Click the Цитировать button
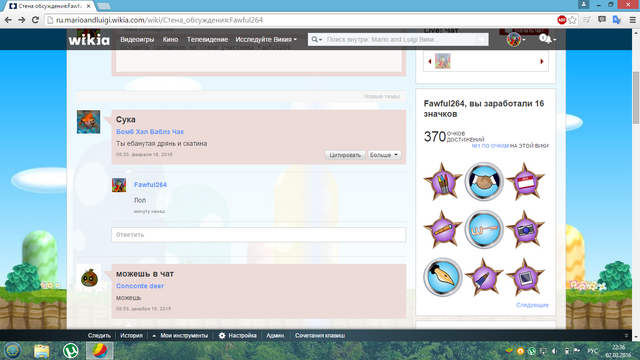Screen dimensions: 640x360 coord(345,155)
